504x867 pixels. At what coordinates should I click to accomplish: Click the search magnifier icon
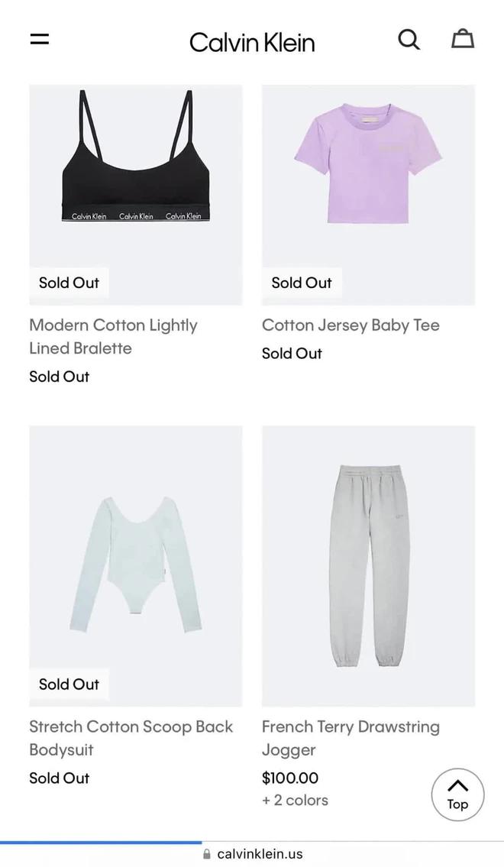pyautogui.click(x=409, y=39)
